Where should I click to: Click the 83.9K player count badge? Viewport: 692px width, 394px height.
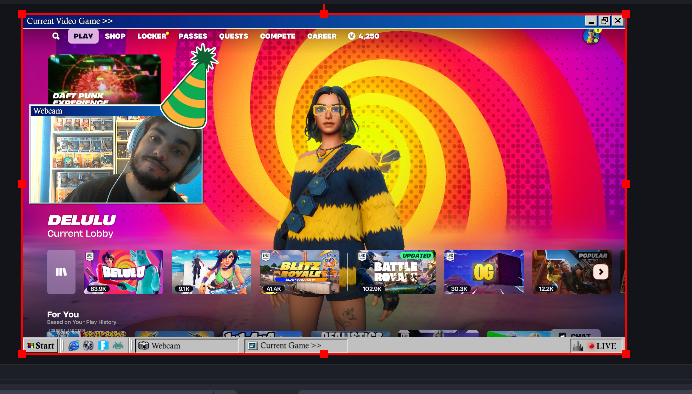pyautogui.click(x=98, y=289)
